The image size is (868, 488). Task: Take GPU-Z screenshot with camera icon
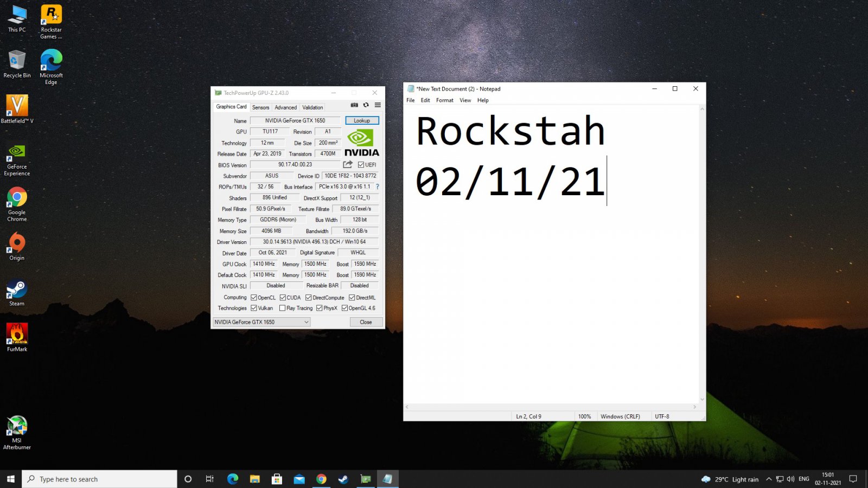(x=354, y=105)
